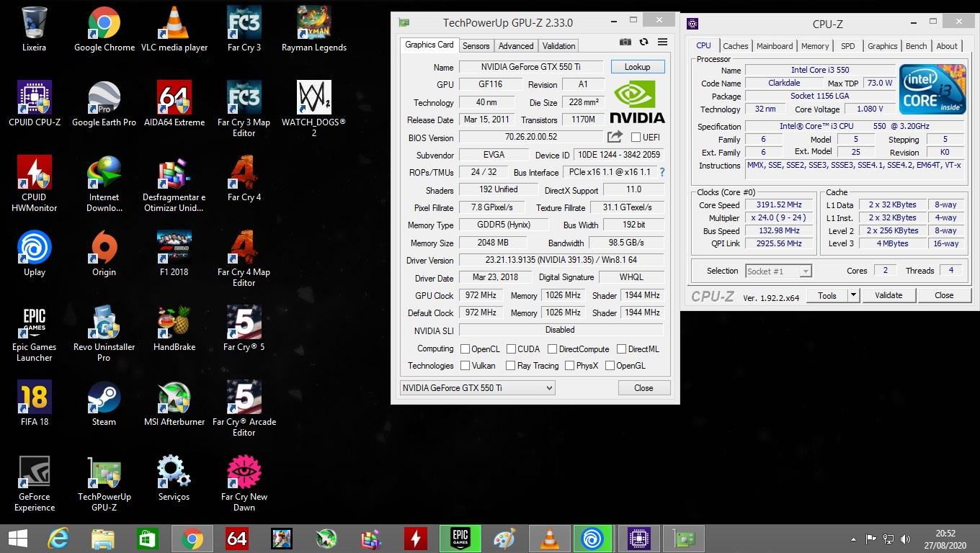
Task: Switch to the Sensors tab in GPU-Z
Action: 476,45
